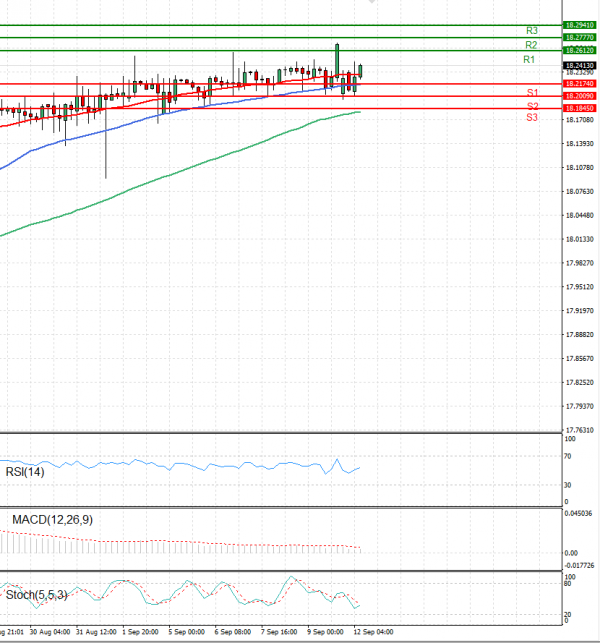The width and height of the screenshot is (600, 643).
Task: Click the Stochastic scale value 20
Action: point(568,614)
